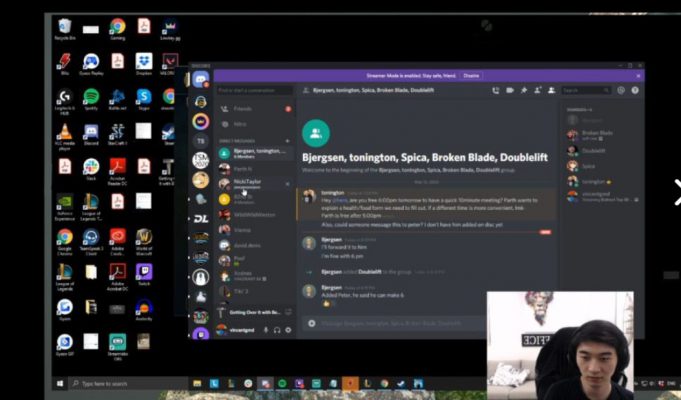Viewport: 681px width, 400px height.
Task: Open the DL server in sidebar
Action: 201,218
